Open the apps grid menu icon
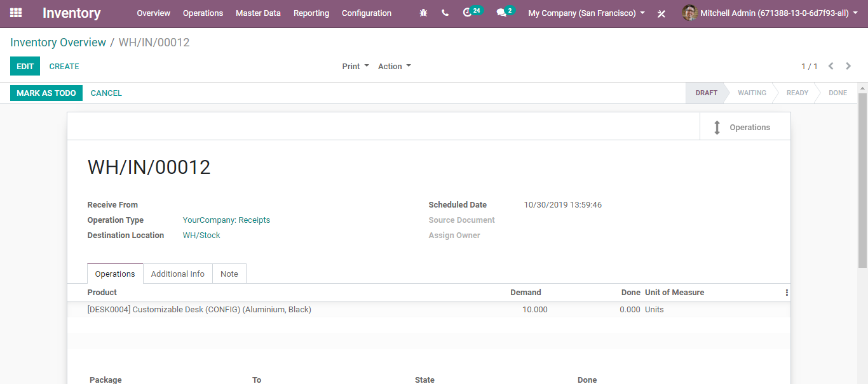Viewport: 868px width, 384px height. 16,13
